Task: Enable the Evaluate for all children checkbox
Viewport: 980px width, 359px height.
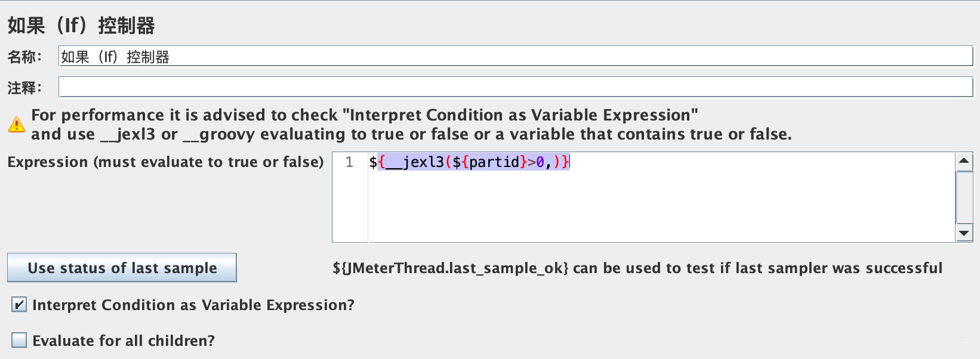Action: [19, 341]
